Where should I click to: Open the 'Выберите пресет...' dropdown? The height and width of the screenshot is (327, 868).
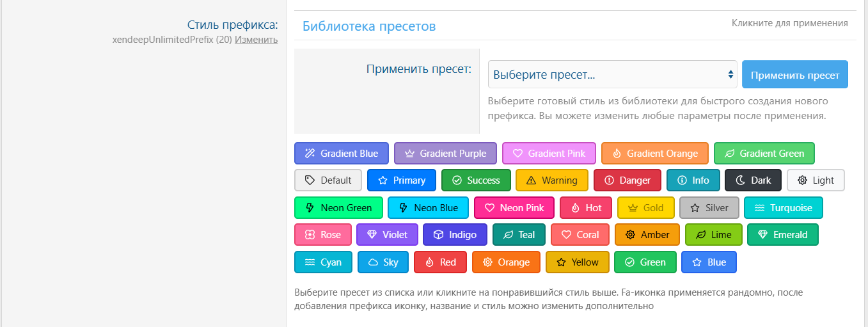coord(613,75)
